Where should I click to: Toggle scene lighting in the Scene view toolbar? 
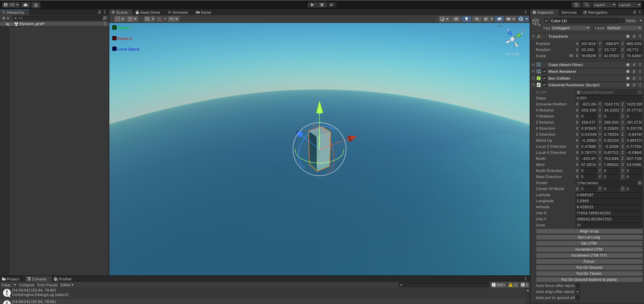466,19
